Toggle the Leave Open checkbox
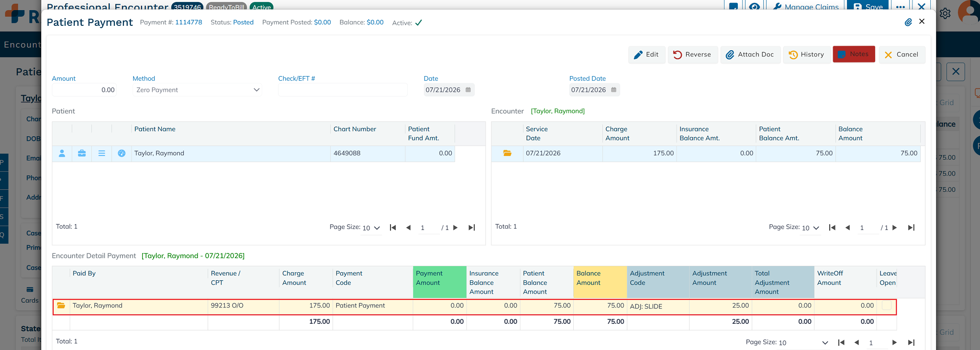 click(x=887, y=306)
